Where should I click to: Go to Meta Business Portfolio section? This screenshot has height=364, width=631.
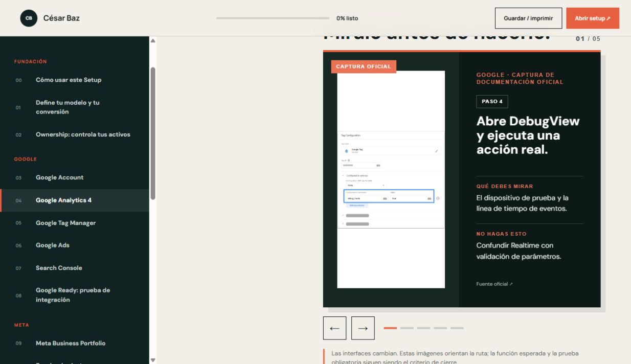pyautogui.click(x=75, y=343)
